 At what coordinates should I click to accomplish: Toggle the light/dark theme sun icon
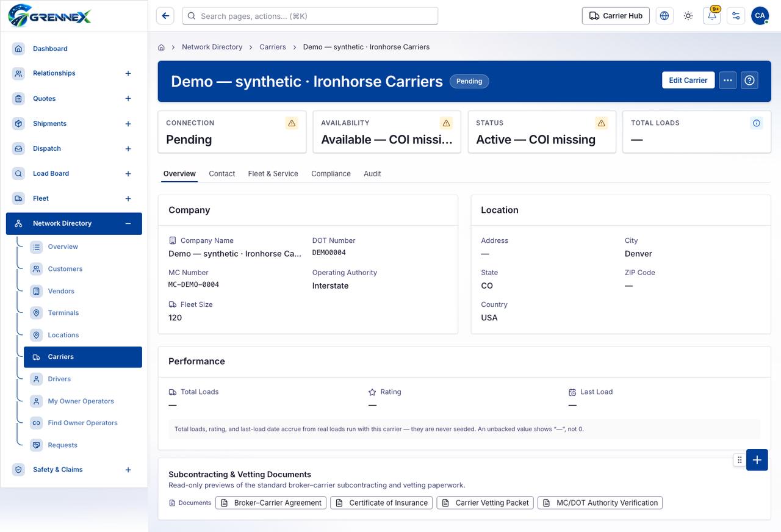[x=688, y=16]
